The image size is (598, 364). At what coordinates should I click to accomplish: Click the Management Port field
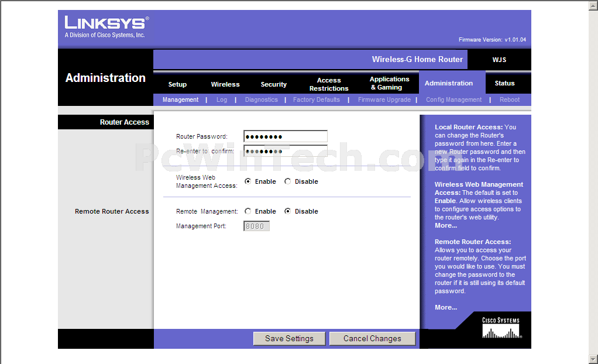[256, 226]
